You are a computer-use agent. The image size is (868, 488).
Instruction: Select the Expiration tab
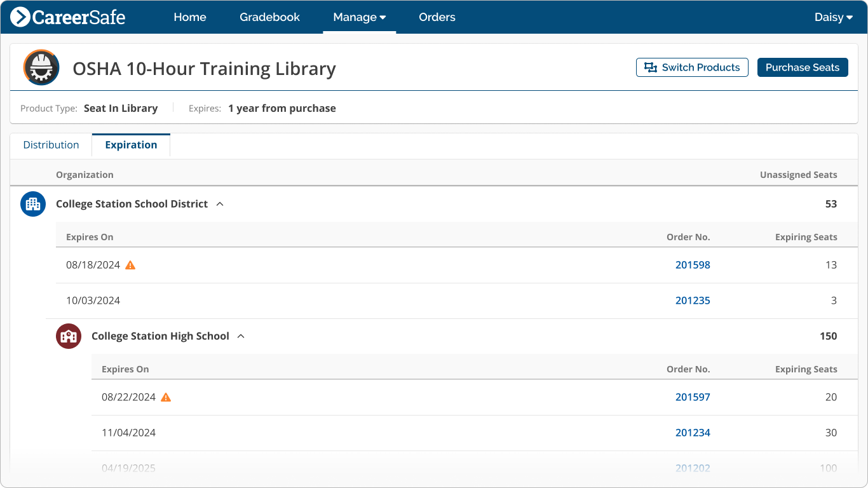tap(131, 145)
